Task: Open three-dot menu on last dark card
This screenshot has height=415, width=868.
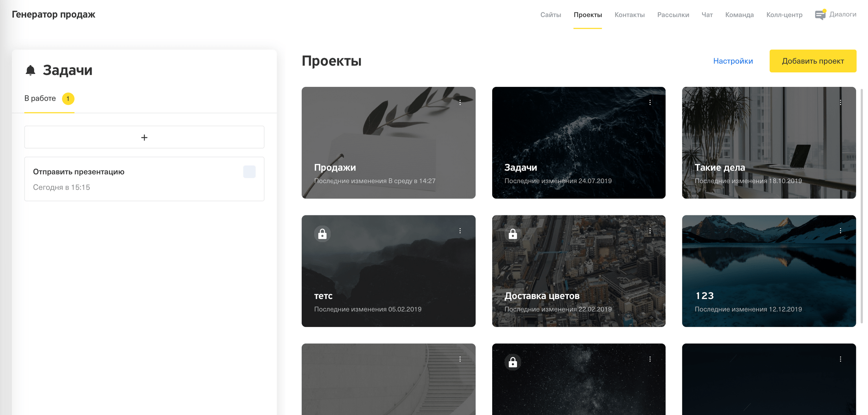Action: pos(840,359)
